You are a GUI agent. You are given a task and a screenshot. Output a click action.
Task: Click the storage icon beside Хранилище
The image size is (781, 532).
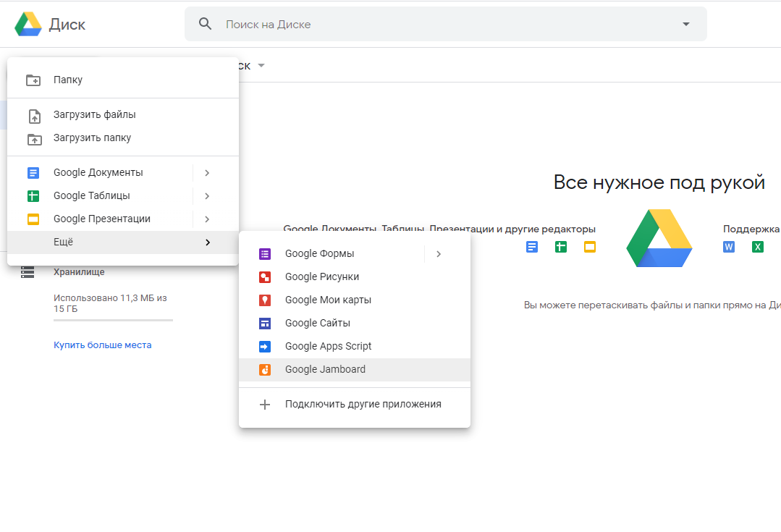click(x=28, y=272)
